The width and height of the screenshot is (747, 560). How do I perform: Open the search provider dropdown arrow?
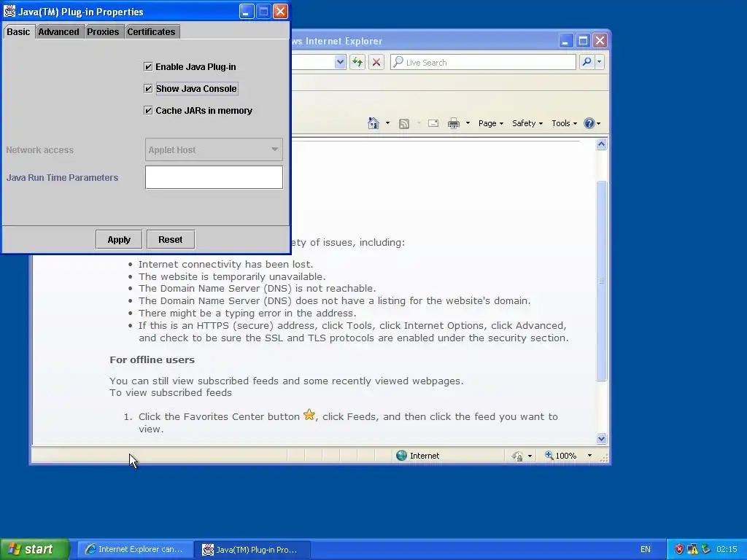tap(600, 62)
